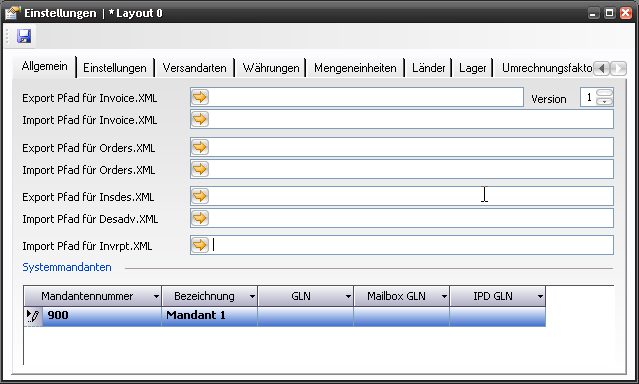Image resolution: width=639 pixels, height=384 pixels.
Task: Browse path for Export Orders.XML arrow icon
Action: 200,147
